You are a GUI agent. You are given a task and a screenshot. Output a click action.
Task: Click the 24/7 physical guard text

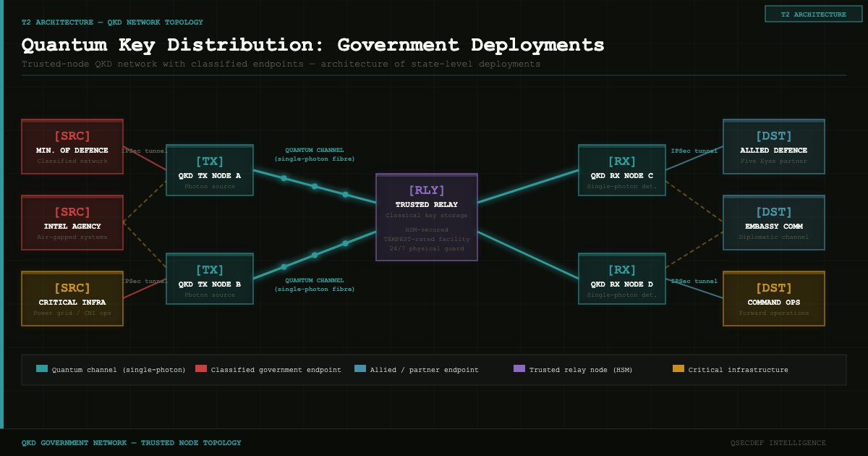pyautogui.click(x=427, y=248)
